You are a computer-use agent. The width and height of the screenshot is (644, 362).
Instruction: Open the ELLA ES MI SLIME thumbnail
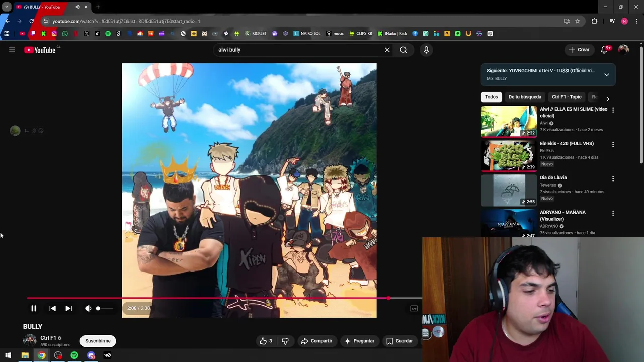tap(509, 121)
